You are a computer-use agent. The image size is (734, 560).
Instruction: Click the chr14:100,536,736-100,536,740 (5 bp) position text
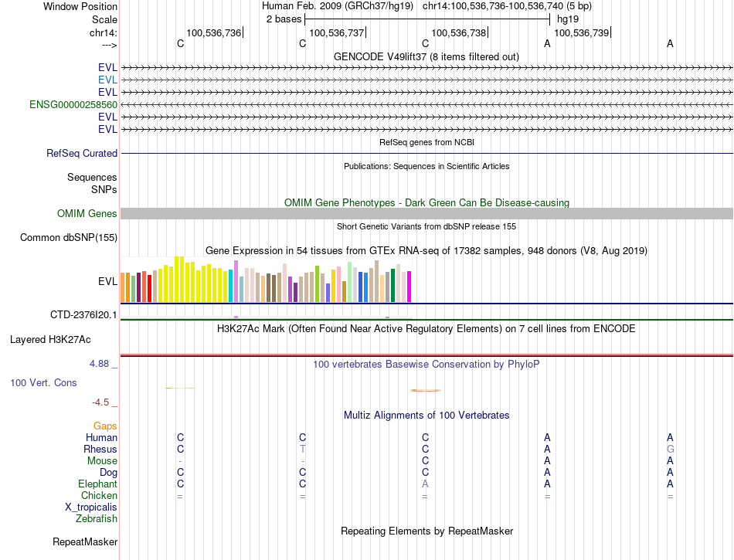pyautogui.click(x=507, y=6)
